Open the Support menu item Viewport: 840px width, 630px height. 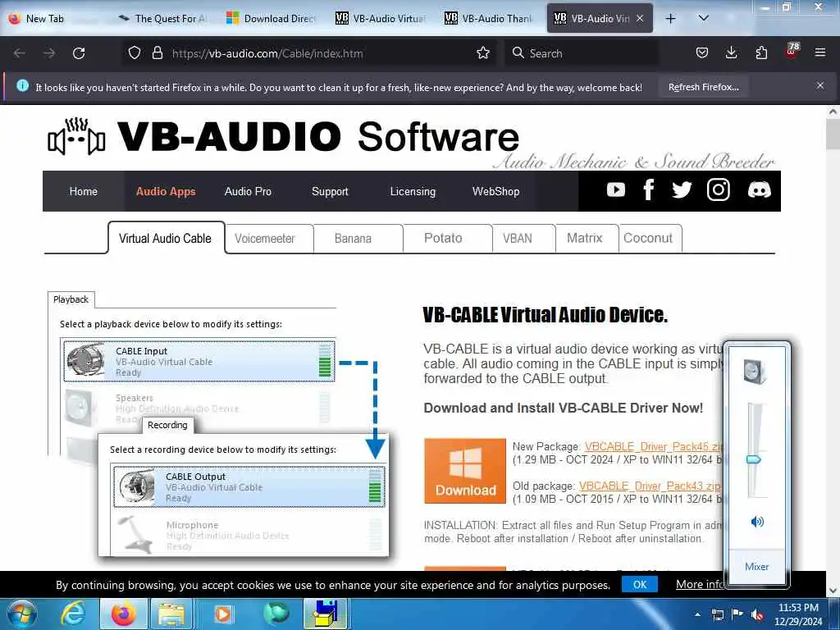[x=330, y=191]
